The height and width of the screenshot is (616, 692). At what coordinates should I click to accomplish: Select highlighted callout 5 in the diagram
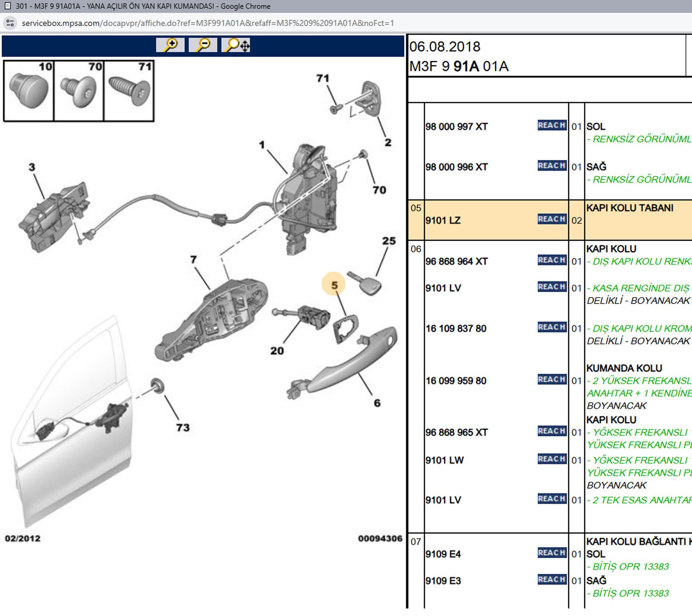334,285
